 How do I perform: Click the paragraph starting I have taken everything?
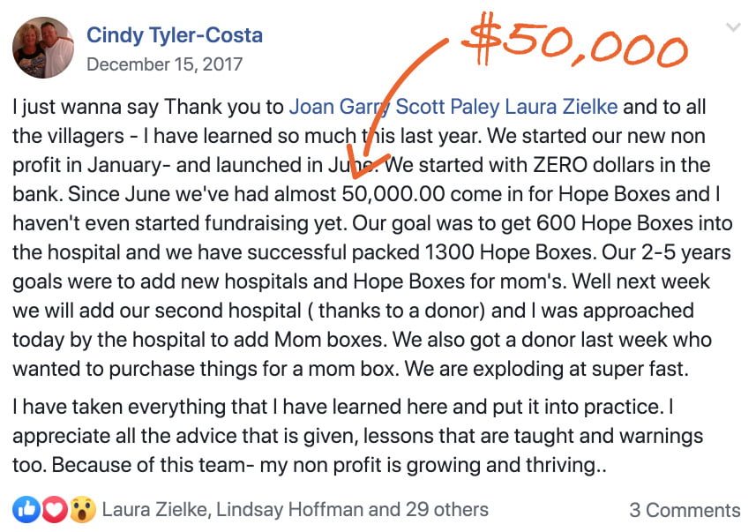click(x=358, y=436)
